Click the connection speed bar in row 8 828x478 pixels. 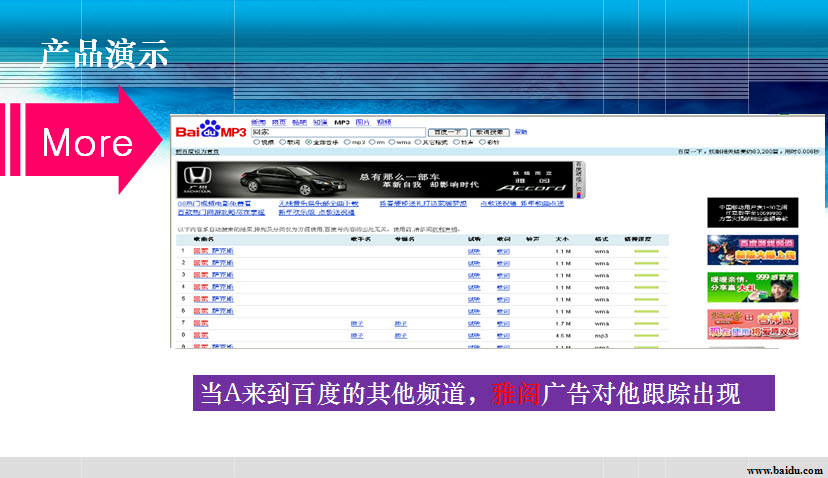coord(646,335)
